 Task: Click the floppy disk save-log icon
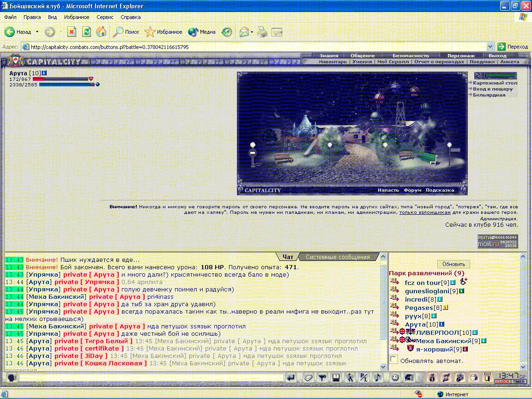coord(336,378)
